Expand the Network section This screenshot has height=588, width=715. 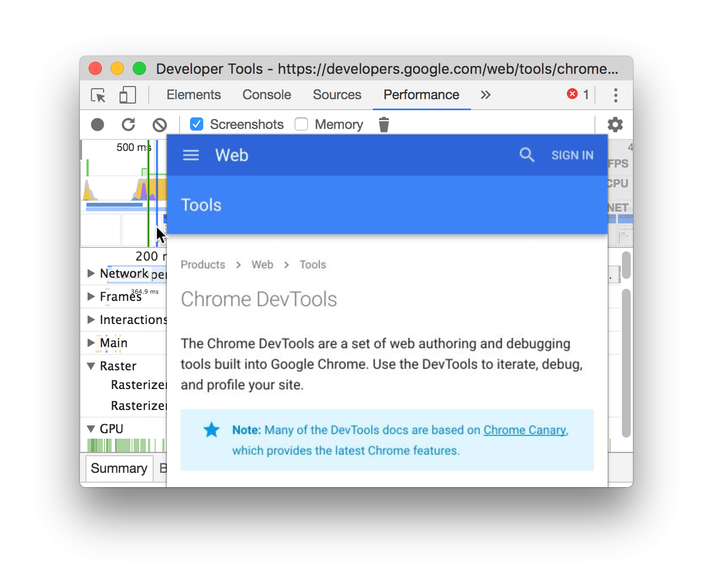click(91, 273)
